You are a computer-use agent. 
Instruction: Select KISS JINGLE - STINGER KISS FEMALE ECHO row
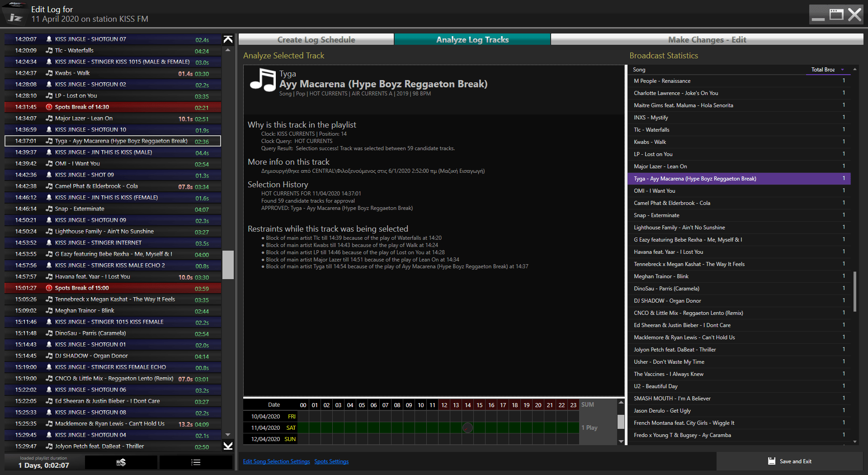tap(113, 367)
